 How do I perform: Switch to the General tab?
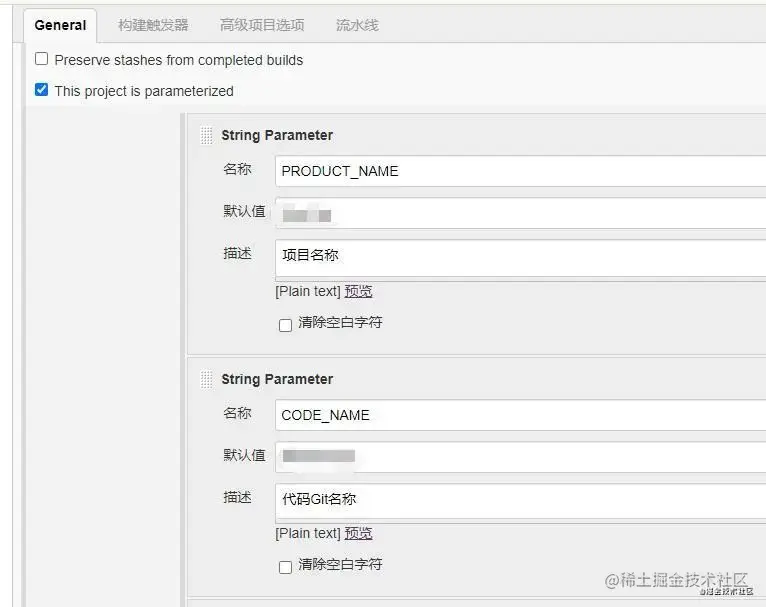(x=60, y=25)
